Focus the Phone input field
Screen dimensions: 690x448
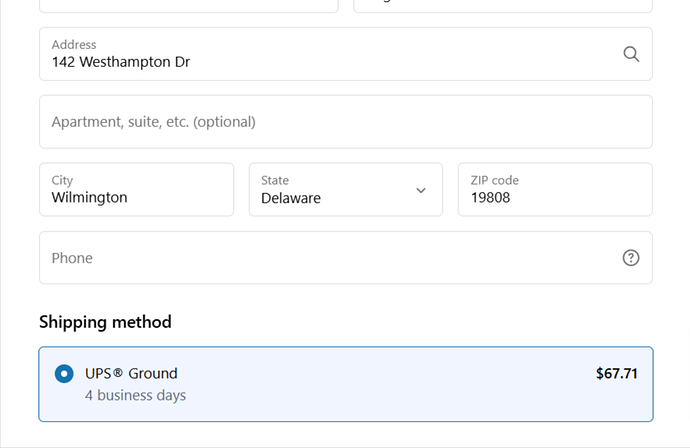(x=330, y=258)
